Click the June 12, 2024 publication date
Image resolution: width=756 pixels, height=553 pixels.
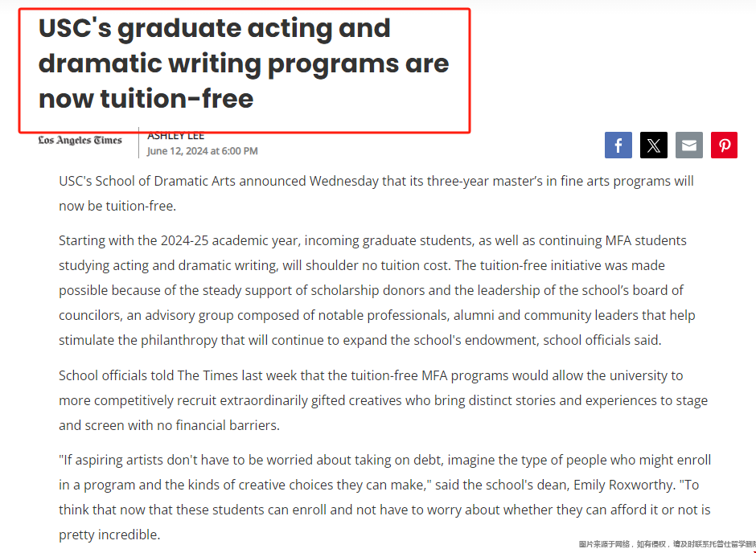(203, 151)
